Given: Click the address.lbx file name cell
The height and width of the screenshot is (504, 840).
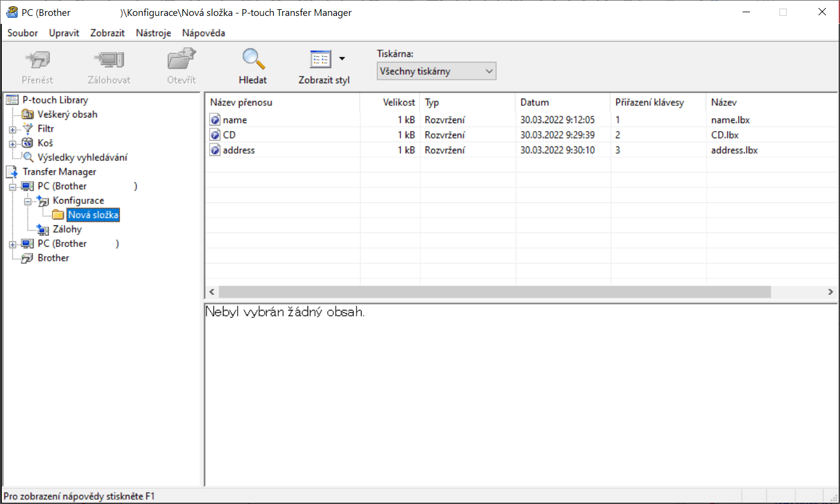Looking at the screenshot, I should [734, 150].
